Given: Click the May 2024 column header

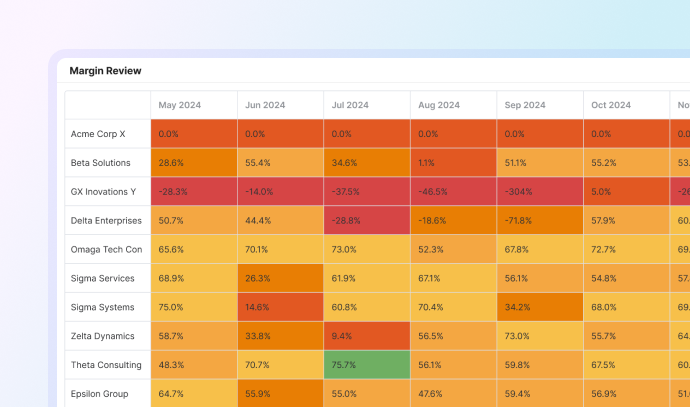Looking at the screenshot, I should click(181, 105).
